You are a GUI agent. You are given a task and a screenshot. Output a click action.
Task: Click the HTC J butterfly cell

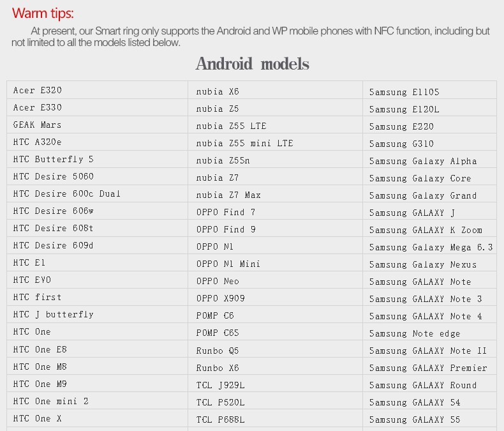pos(54,315)
